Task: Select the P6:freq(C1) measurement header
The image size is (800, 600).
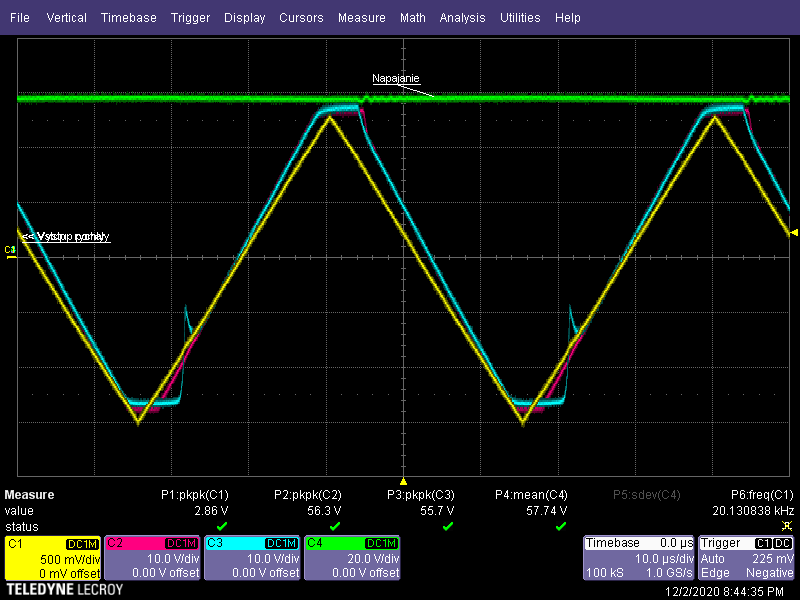Action: (x=762, y=495)
